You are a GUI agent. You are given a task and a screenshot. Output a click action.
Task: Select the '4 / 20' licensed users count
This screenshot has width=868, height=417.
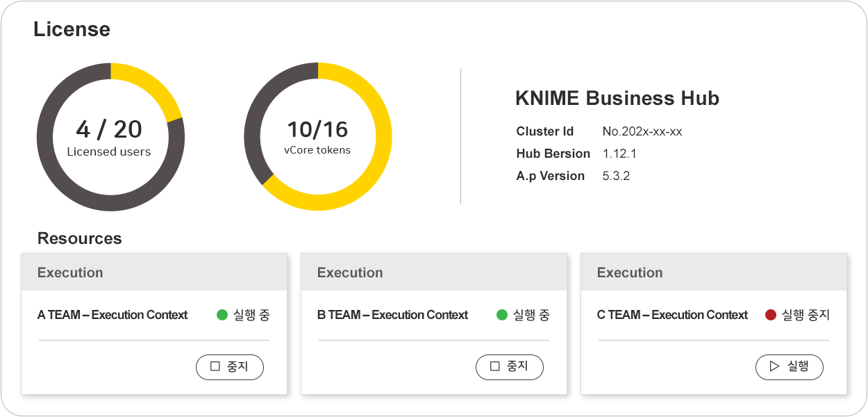pyautogui.click(x=109, y=129)
